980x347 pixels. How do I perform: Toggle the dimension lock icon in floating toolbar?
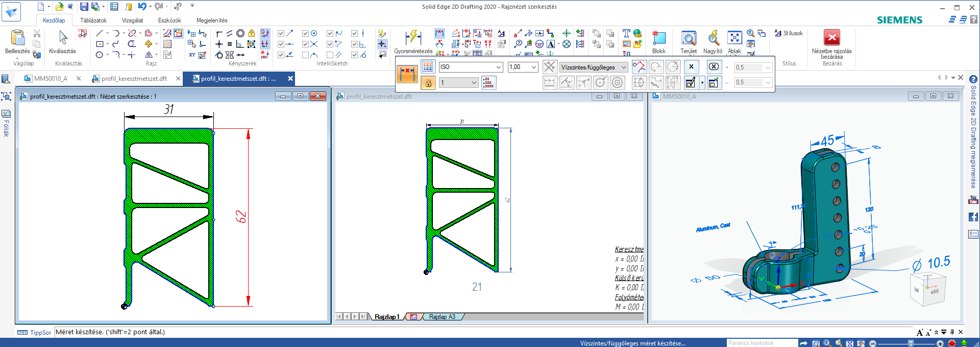(x=428, y=83)
